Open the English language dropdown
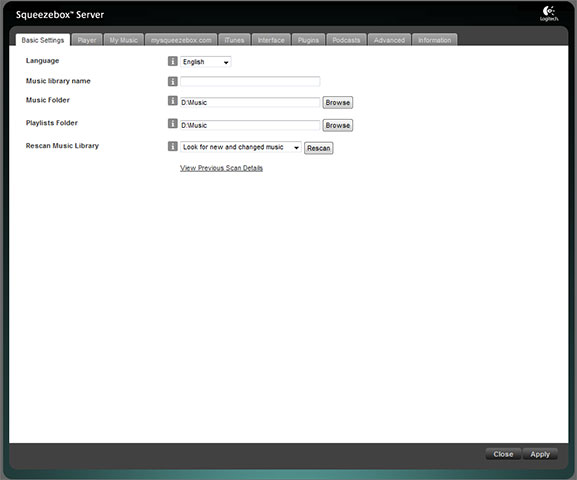 (206, 62)
